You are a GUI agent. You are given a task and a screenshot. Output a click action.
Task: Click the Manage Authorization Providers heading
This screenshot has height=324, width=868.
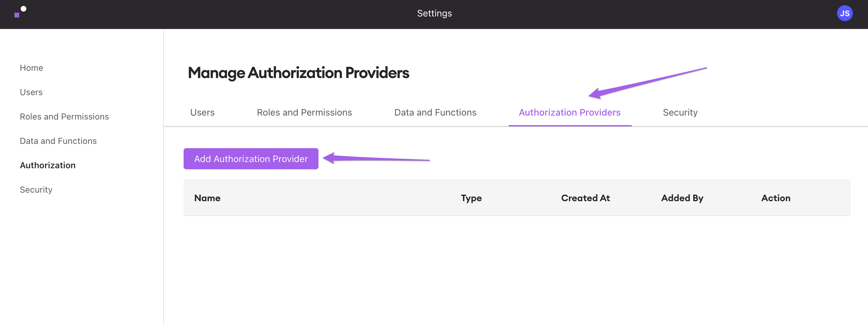click(x=298, y=73)
